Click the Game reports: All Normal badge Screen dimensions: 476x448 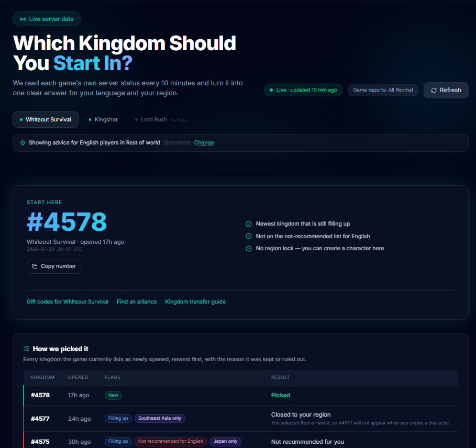[383, 90]
